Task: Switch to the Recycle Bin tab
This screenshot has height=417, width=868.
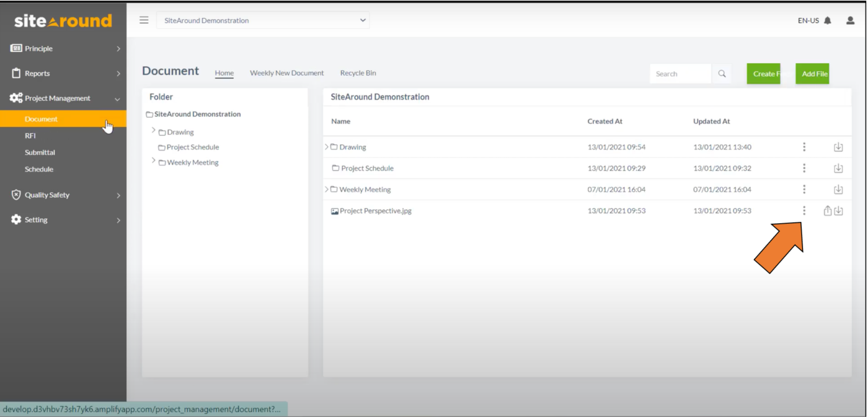Action: tap(358, 73)
